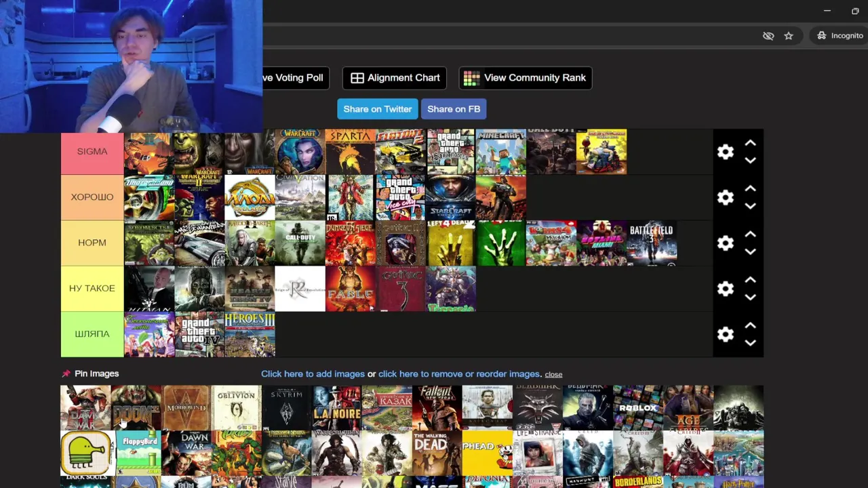Click the 'Click here to add images' link
The width and height of the screenshot is (868, 488).
coord(313,374)
